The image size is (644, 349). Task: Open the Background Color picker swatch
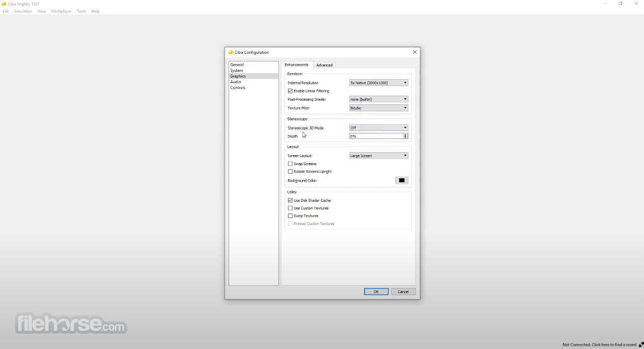tap(401, 180)
